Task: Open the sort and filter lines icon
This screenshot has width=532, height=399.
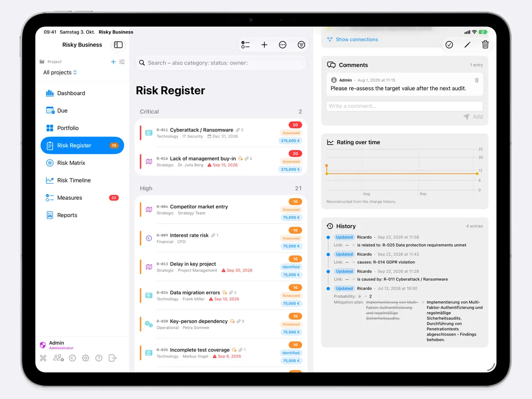Action: point(301,45)
